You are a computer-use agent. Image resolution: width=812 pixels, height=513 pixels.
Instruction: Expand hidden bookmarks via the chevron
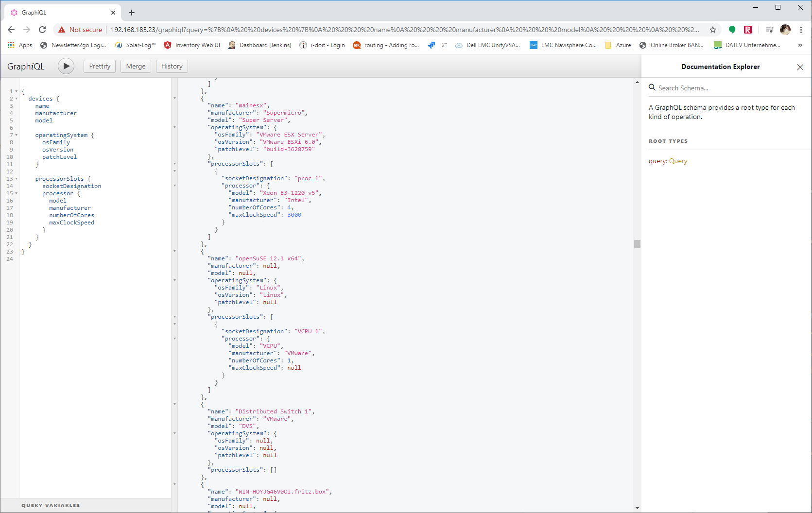pyautogui.click(x=800, y=45)
